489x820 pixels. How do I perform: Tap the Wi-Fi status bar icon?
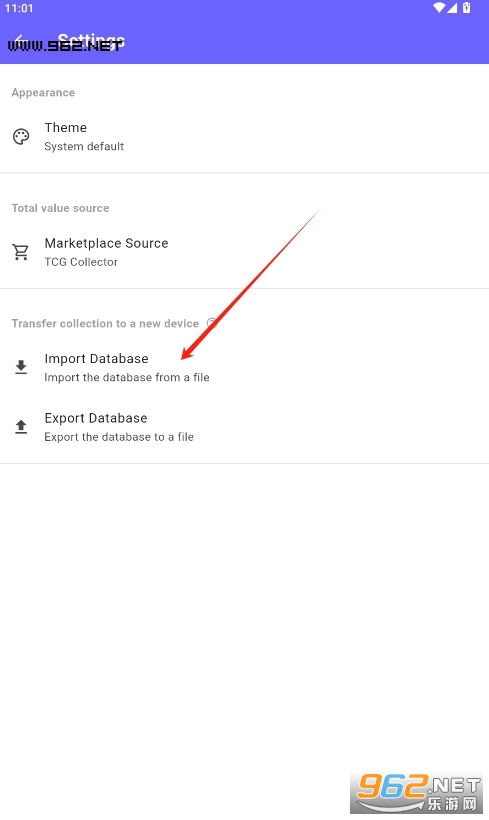coord(439,8)
